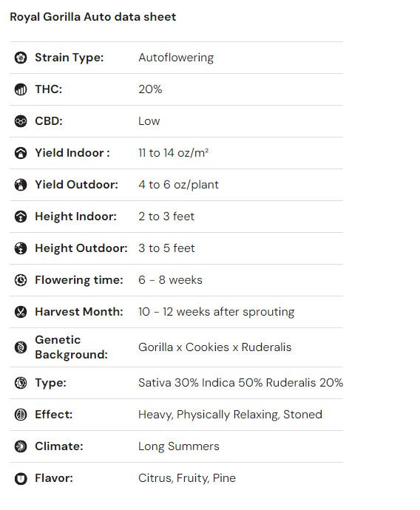
Task: Click the Yield Indoor house icon
Action: coord(21,153)
